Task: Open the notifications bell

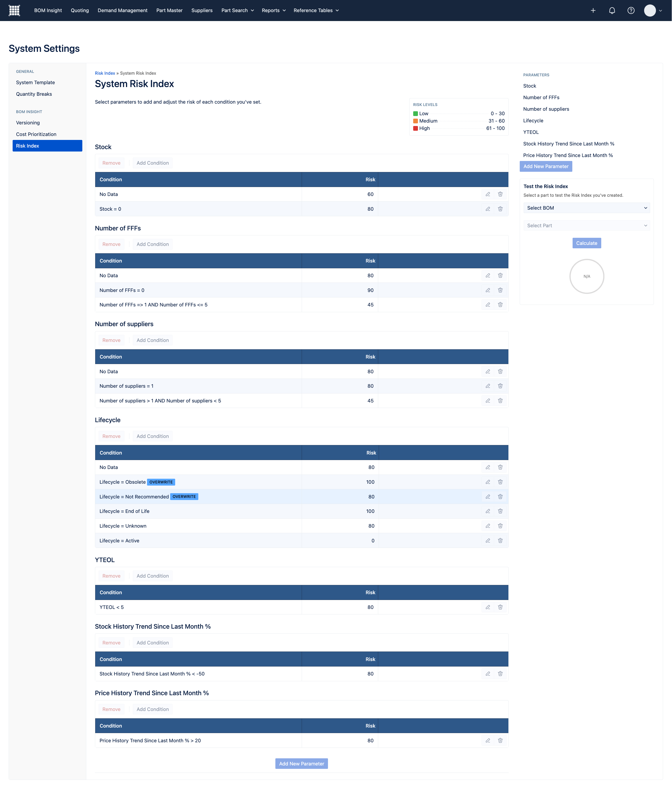Action: pyautogui.click(x=612, y=11)
